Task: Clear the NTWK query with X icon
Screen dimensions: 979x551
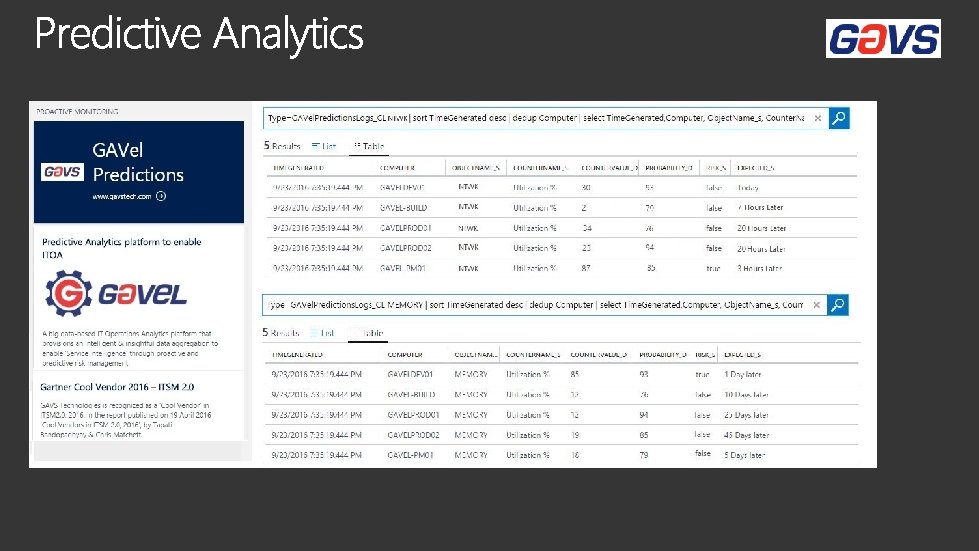Action: 817,118
